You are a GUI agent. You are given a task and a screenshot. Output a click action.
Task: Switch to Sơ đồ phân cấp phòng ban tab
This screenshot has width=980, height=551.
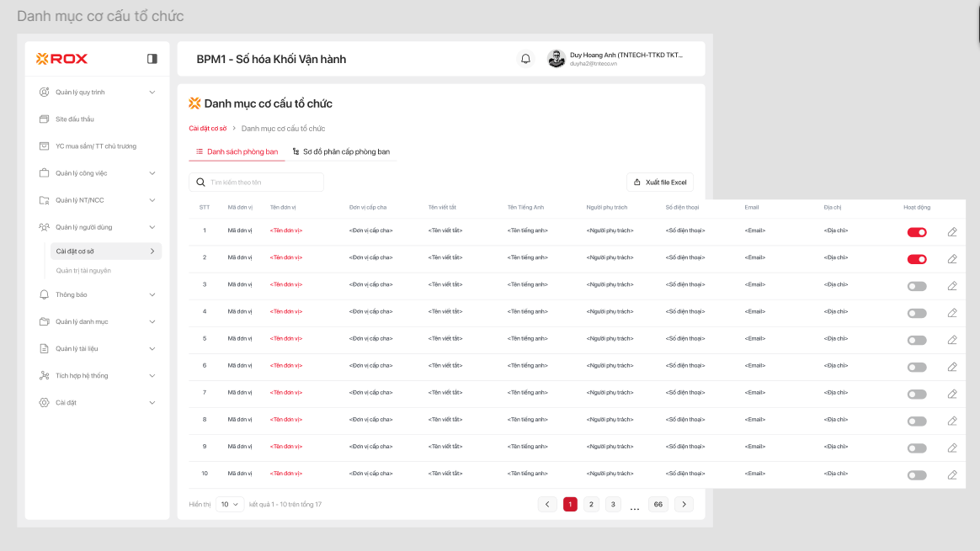pyautogui.click(x=341, y=152)
